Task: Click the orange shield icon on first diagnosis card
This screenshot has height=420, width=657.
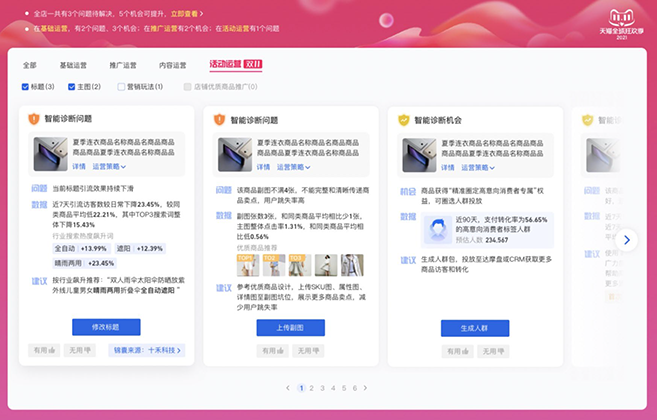Action: [33, 119]
